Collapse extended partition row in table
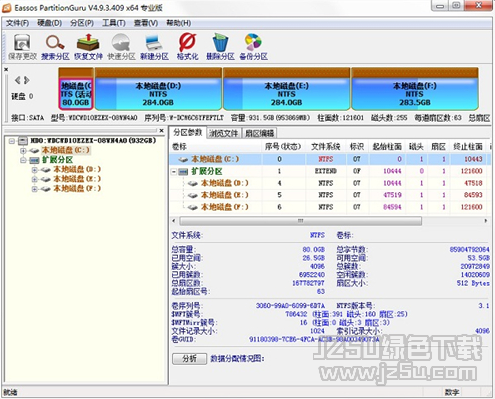Viewport: 495px width, 399px height. pos(174,172)
